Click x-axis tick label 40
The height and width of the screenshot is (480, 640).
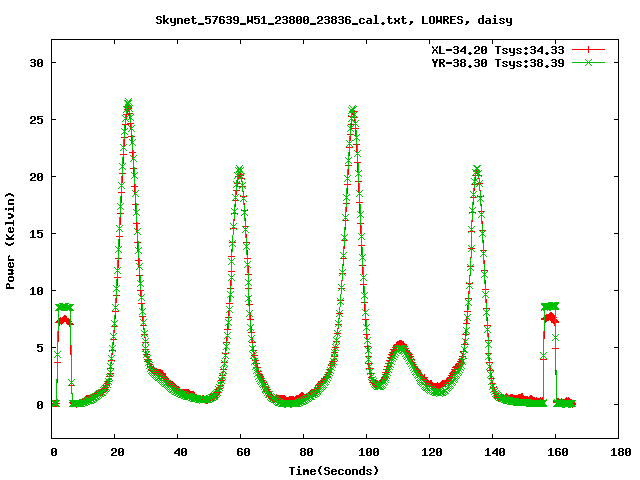pos(180,452)
